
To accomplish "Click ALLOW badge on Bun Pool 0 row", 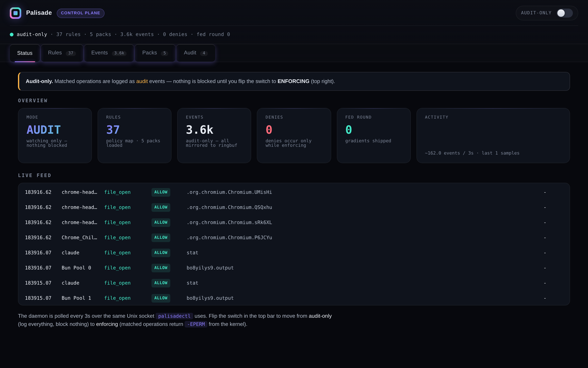I will point(161,268).
